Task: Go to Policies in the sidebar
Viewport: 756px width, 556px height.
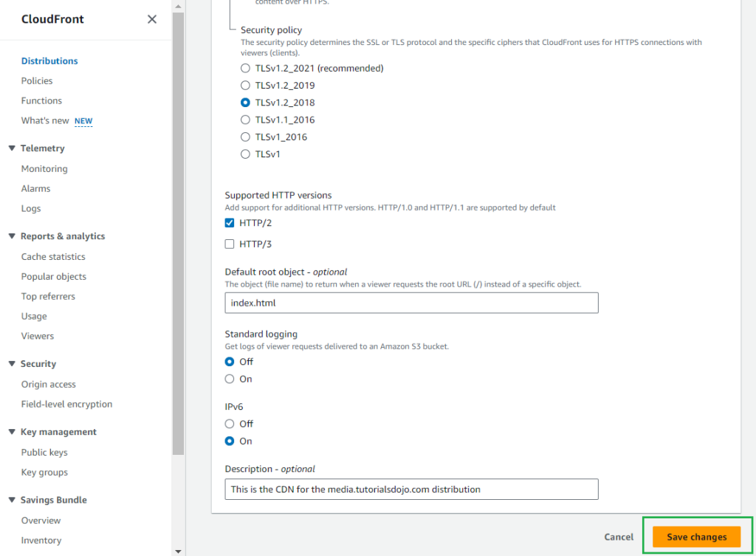Action: [37, 80]
